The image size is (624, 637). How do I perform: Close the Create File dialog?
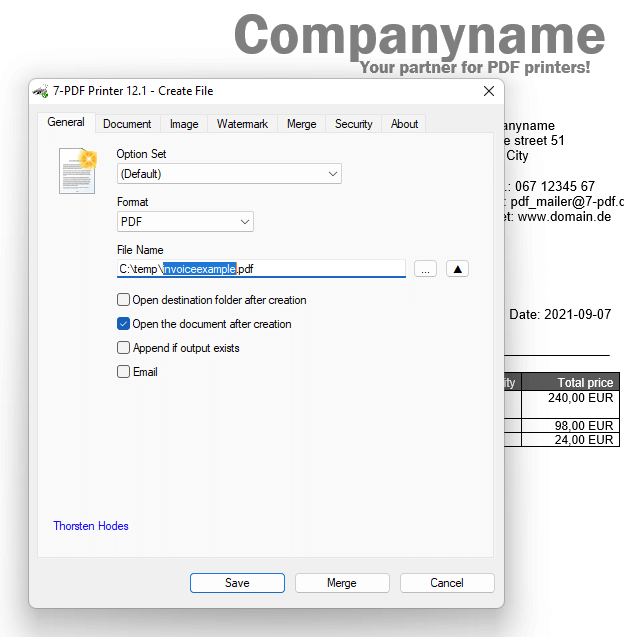tap(489, 91)
